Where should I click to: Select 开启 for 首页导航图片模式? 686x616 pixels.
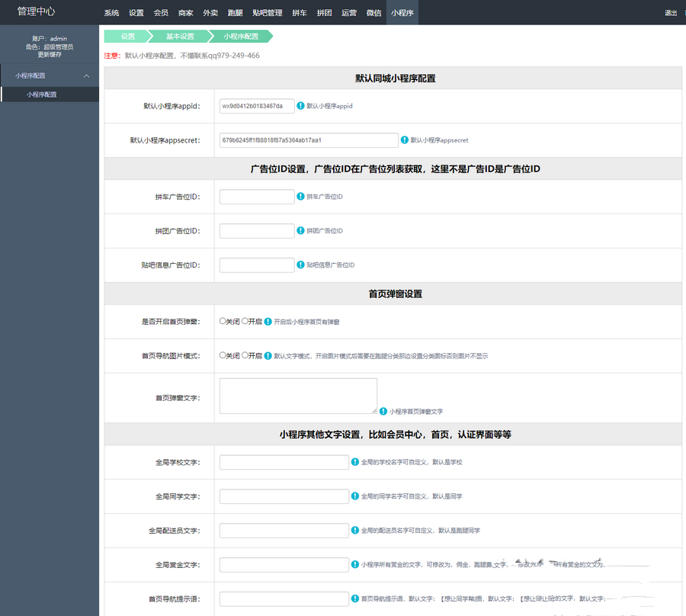[x=245, y=355]
